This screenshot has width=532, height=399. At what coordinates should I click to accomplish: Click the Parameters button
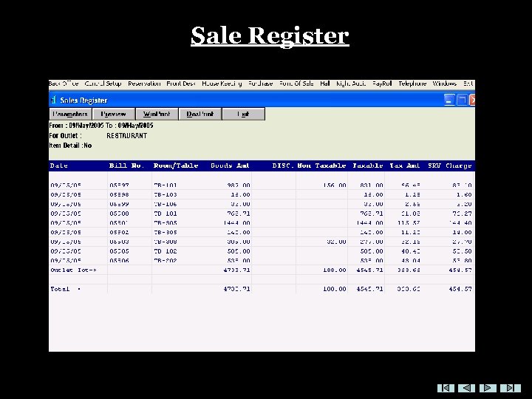pyautogui.click(x=70, y=114)
